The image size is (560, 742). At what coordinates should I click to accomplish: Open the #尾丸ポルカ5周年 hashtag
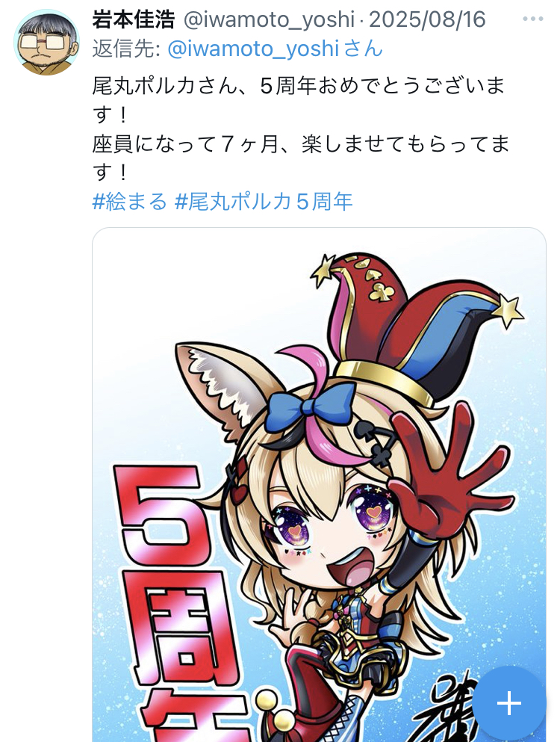[x=264, y=202]
